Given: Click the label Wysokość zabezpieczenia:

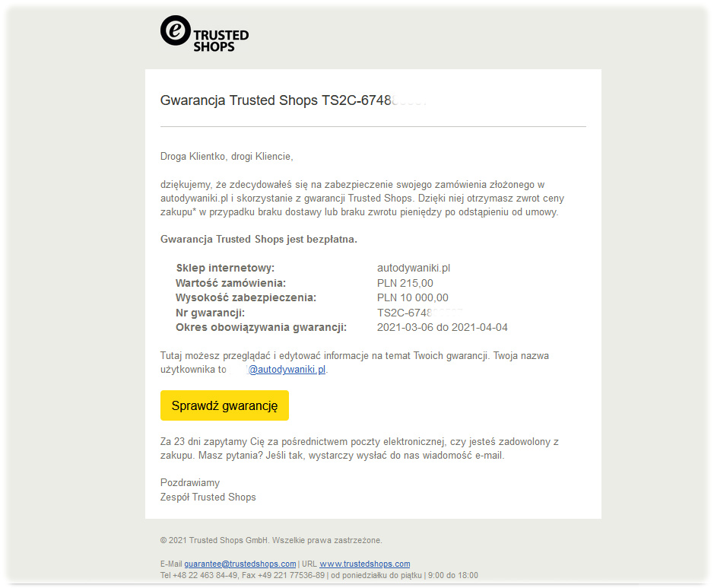Looking at the screenshot, I should [x=246, y=297].
